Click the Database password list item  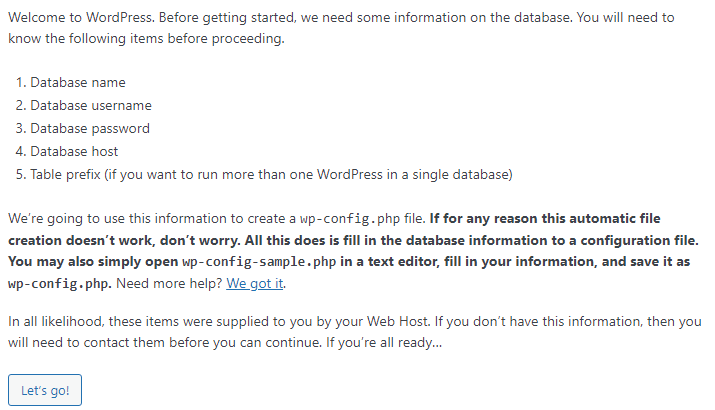[90, 129]
